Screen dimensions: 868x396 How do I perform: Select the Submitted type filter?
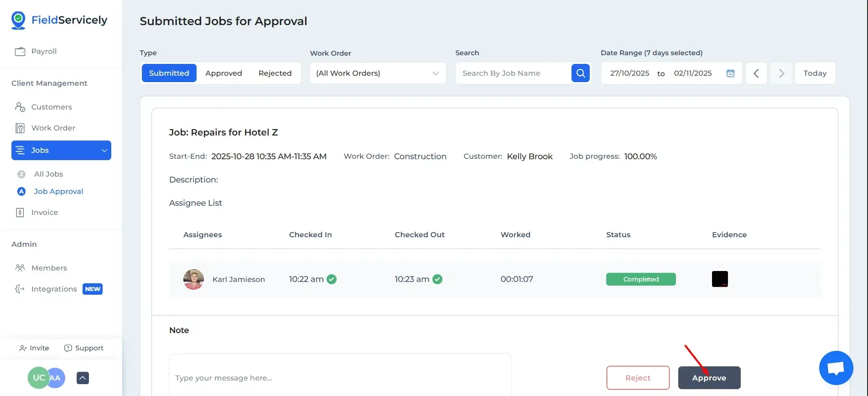point(169,73)
